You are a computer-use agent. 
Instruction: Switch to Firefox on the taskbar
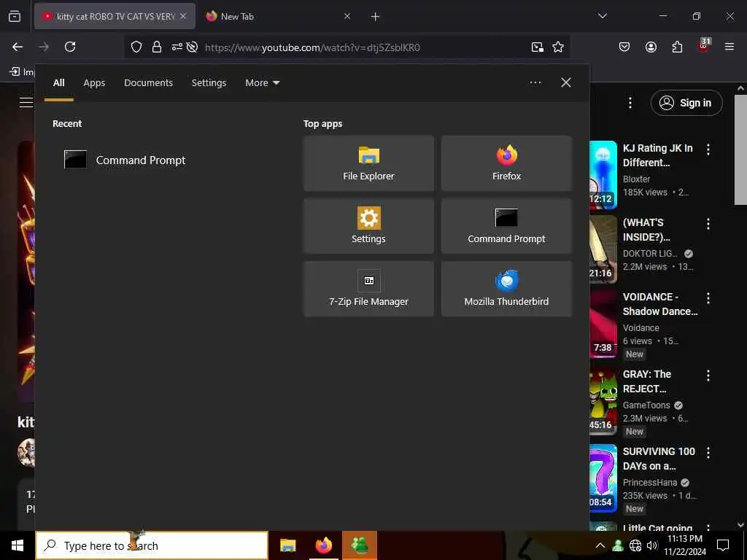click(323, 545)
